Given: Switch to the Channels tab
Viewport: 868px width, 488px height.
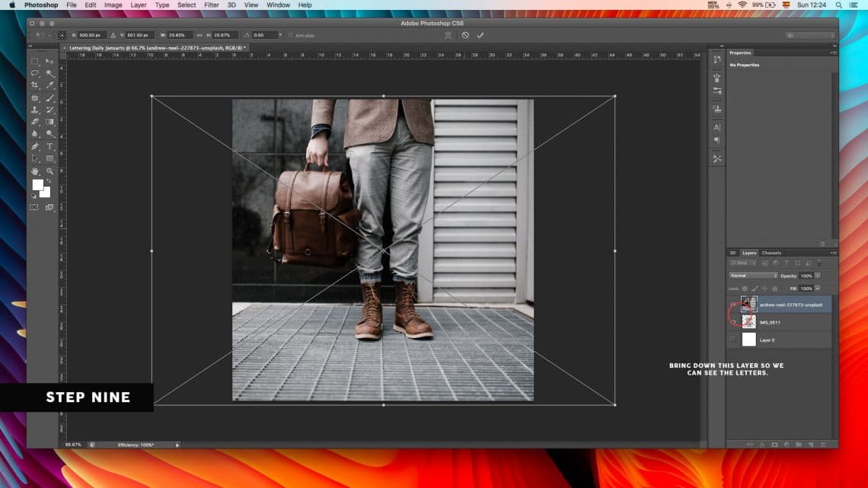Looking at the screenshot, I should coord(771,253).
